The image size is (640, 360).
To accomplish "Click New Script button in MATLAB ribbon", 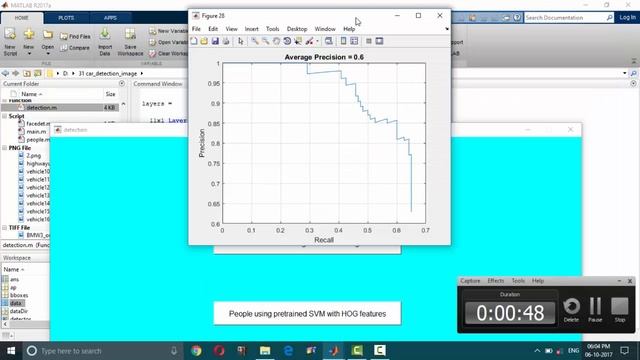I will click(10, 42).
